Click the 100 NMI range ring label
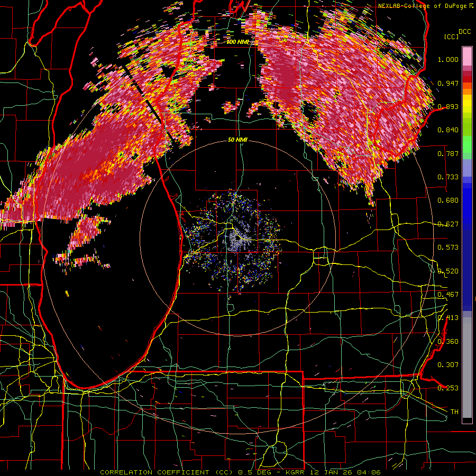The image size is (476, 476). point(237,42)
